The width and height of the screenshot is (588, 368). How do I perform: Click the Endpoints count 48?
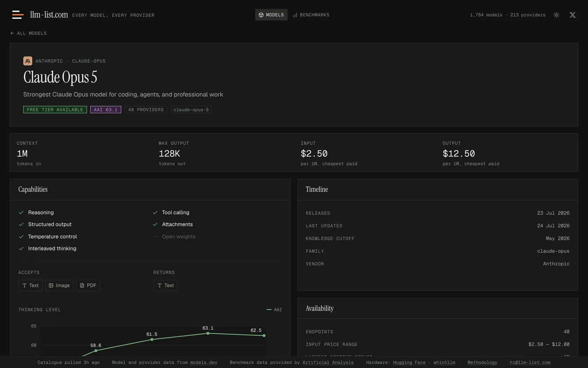[567, 332]
